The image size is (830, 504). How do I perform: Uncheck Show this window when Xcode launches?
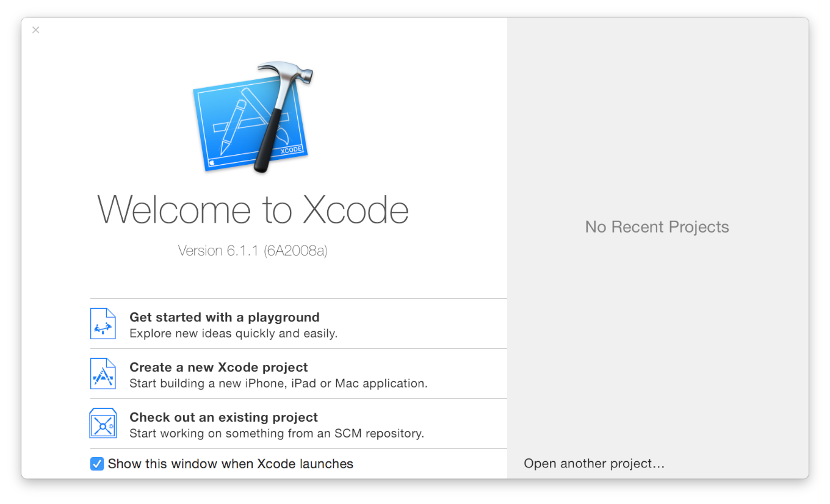point(97,464)
